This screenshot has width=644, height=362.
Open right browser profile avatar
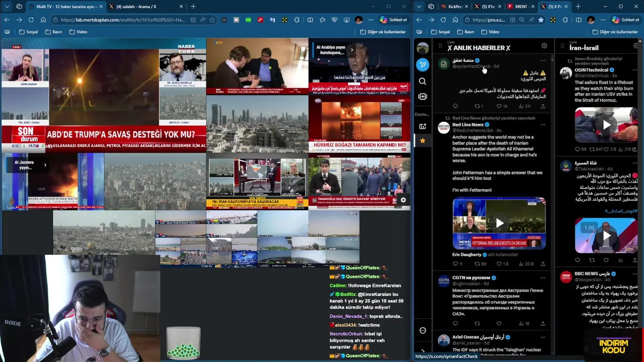pyautogui.click(x=591, y=20)
